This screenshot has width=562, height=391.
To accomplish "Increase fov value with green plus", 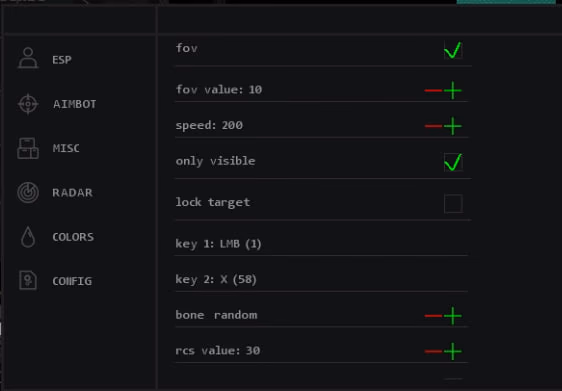I will pyautogui.click(x=453, y=90).
